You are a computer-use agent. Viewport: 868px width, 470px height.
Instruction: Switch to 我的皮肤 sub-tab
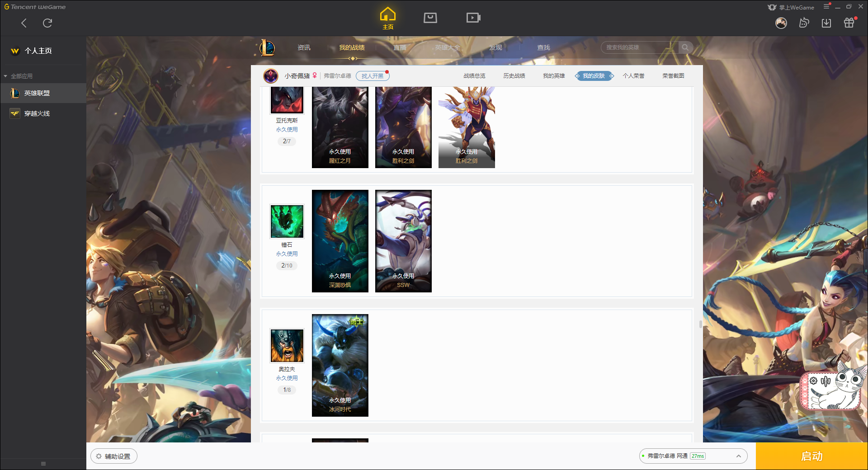594,76
